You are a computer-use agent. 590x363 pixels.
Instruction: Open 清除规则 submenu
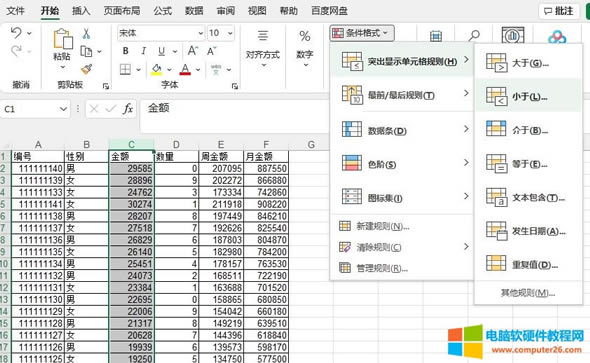coord(402,247)
